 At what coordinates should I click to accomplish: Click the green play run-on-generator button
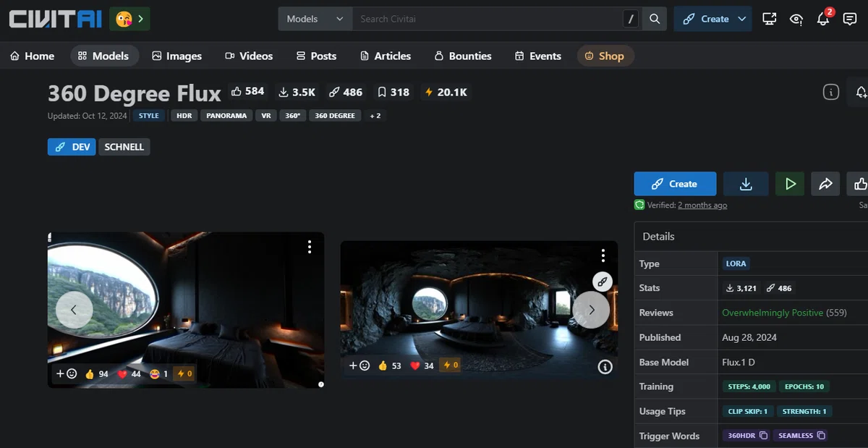[x=790, y=184]
